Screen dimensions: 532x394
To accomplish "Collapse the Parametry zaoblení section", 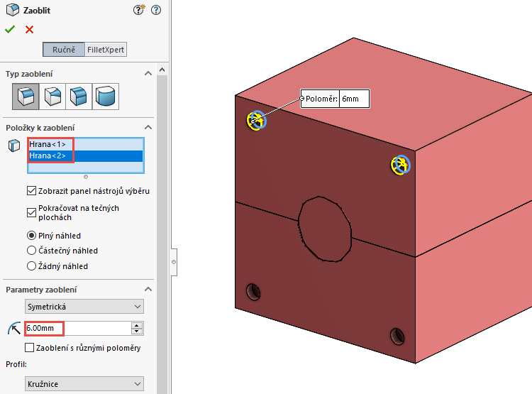I will pyautogui.click(x=148, y=290).
